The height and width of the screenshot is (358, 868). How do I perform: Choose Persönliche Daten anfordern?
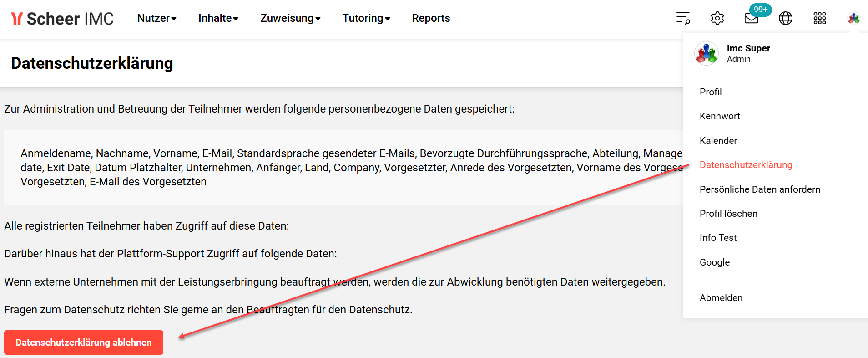(x=760, y=189)
